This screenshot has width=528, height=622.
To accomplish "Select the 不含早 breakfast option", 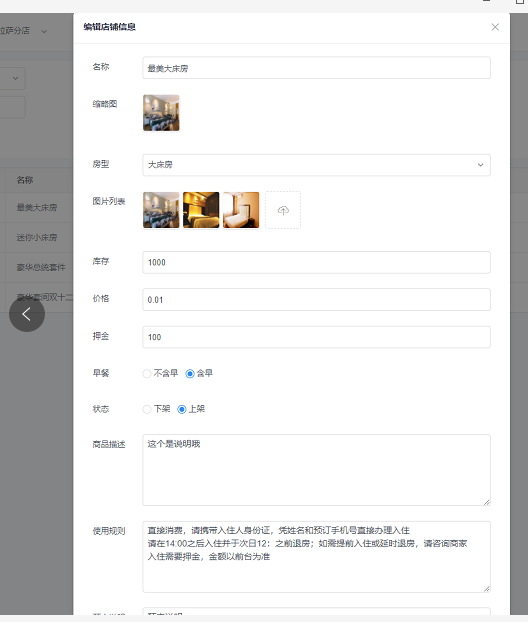I will point(160,373).
